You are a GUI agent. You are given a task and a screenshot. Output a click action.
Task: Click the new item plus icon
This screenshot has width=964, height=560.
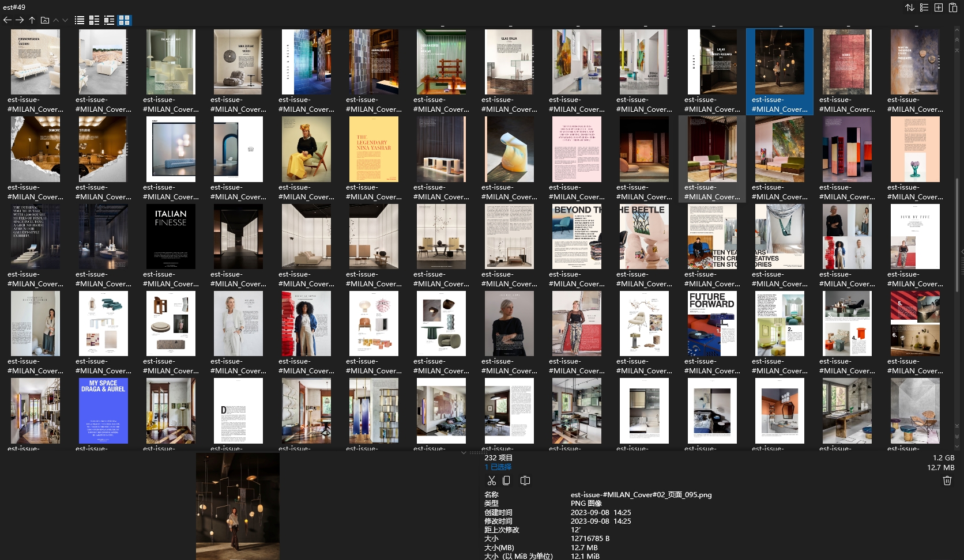point(939,7)
